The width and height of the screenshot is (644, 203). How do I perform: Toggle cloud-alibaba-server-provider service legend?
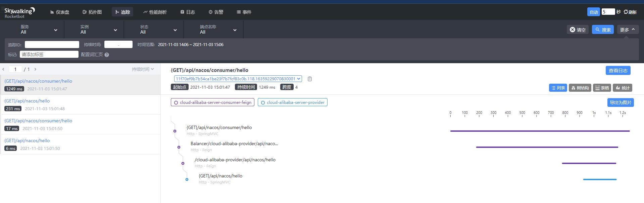(293, 103)
